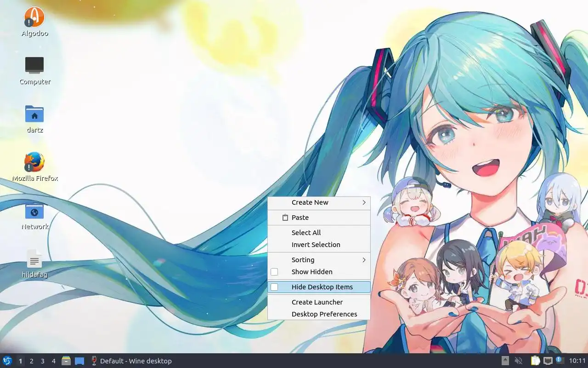Click the eject removable media tray icon
The width and height of the screenshot is (588, 368).
coord(505,361)
